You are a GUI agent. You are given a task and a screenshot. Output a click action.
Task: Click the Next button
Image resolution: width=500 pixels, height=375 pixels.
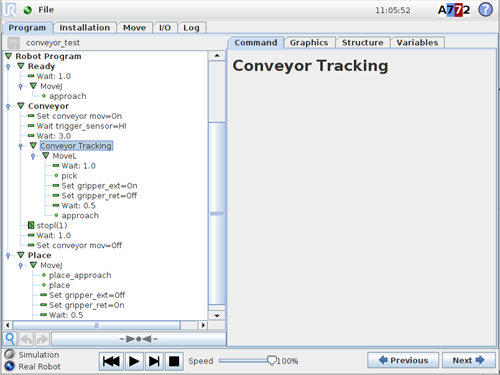point(468,360)
